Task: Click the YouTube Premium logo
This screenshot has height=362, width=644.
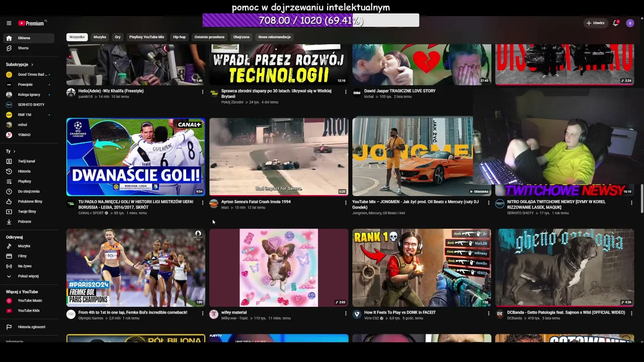Action: click(32, 23)
